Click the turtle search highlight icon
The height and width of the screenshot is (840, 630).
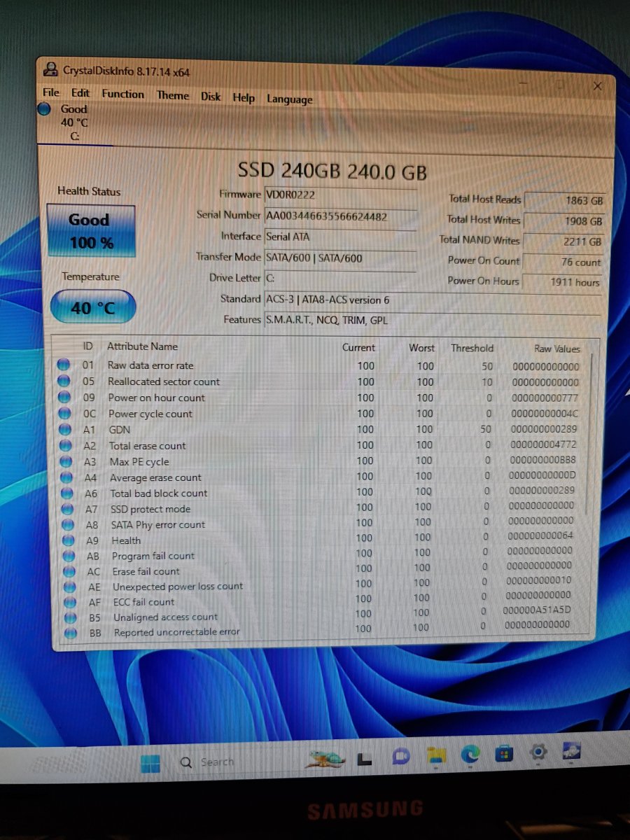click(324, 758)
